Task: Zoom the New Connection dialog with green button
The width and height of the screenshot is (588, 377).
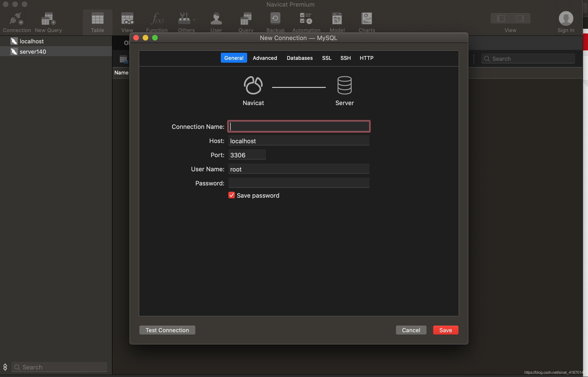Action: point(155,38)
